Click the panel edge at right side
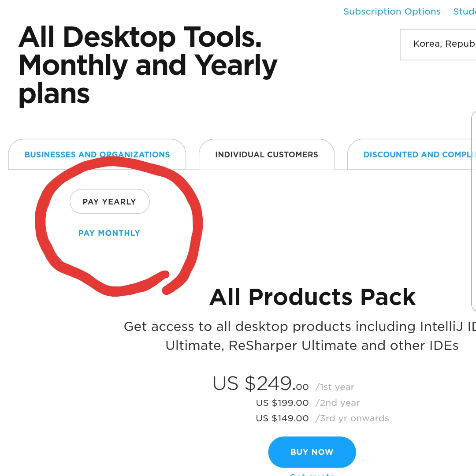The image size is (476, 476). pos(473,211)
